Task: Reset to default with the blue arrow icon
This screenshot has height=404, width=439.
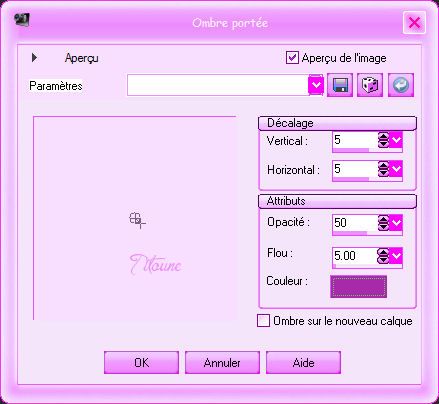Action: (401, 85)
